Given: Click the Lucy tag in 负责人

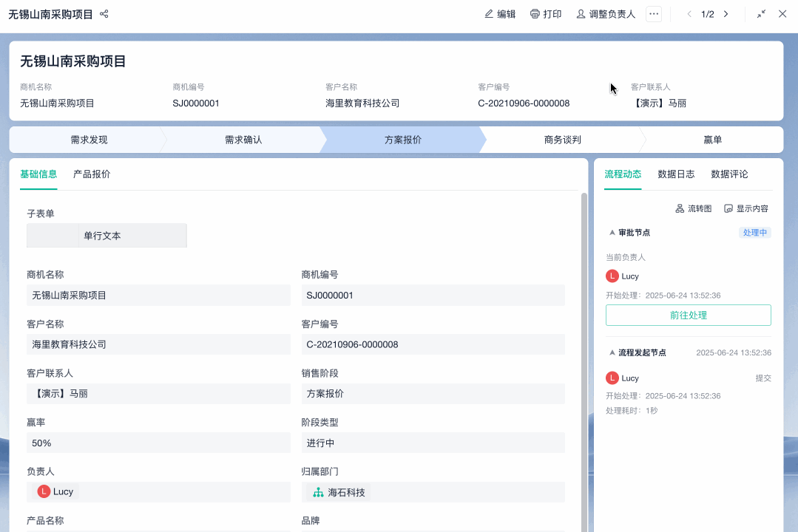Looking at the screenshot, I should click(55, 492).
